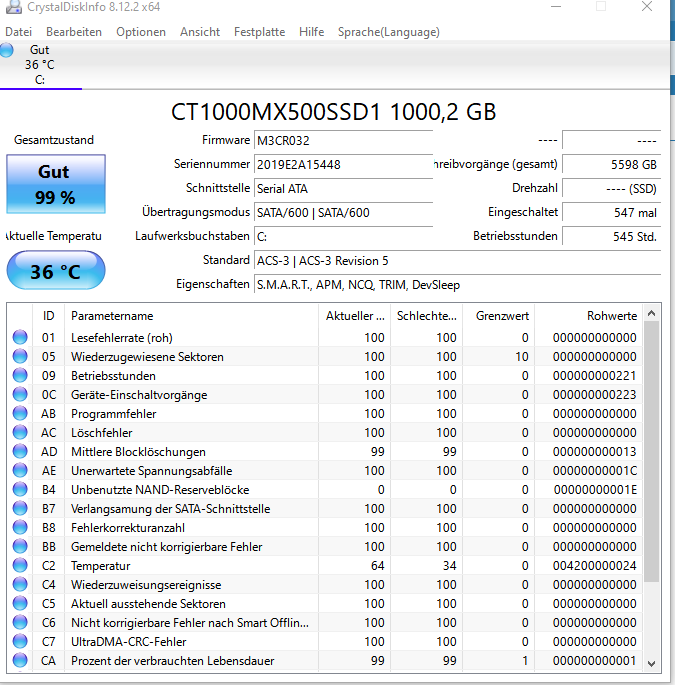Select the Temperatur parameter name

[x=100, y=566]
